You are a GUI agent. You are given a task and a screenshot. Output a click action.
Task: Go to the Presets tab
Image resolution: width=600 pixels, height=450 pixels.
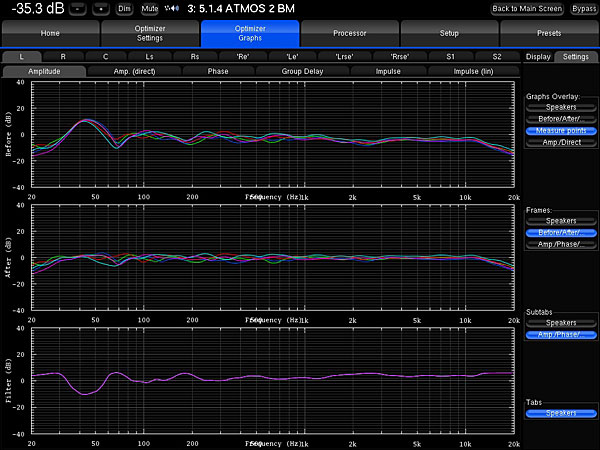[x=549, y=33]
